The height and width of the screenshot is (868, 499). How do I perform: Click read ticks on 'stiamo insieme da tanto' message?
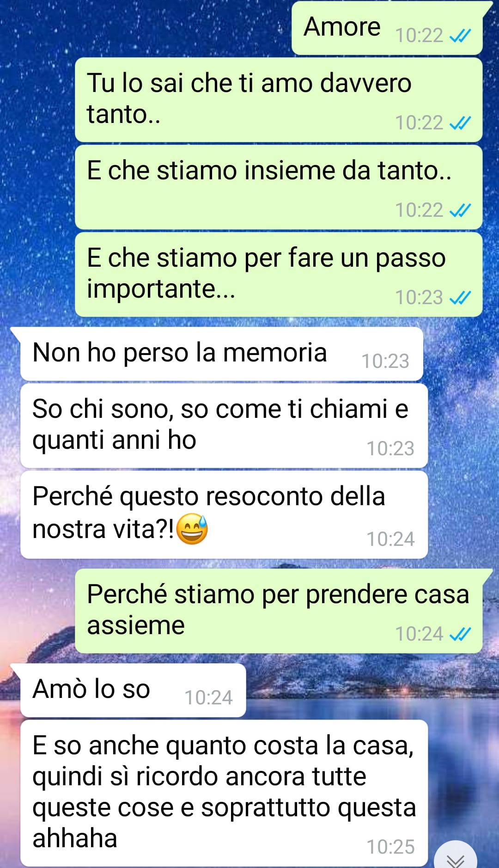[x=460, y=210]
